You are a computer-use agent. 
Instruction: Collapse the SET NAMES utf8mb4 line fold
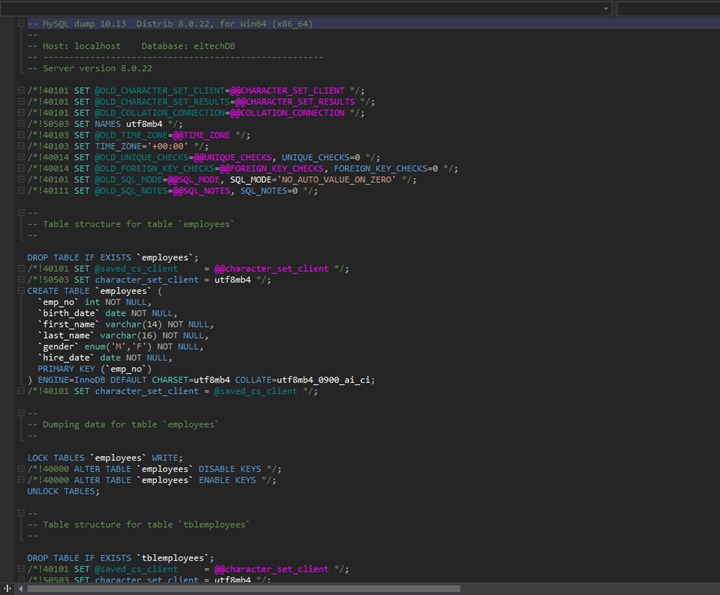[21, 123]
